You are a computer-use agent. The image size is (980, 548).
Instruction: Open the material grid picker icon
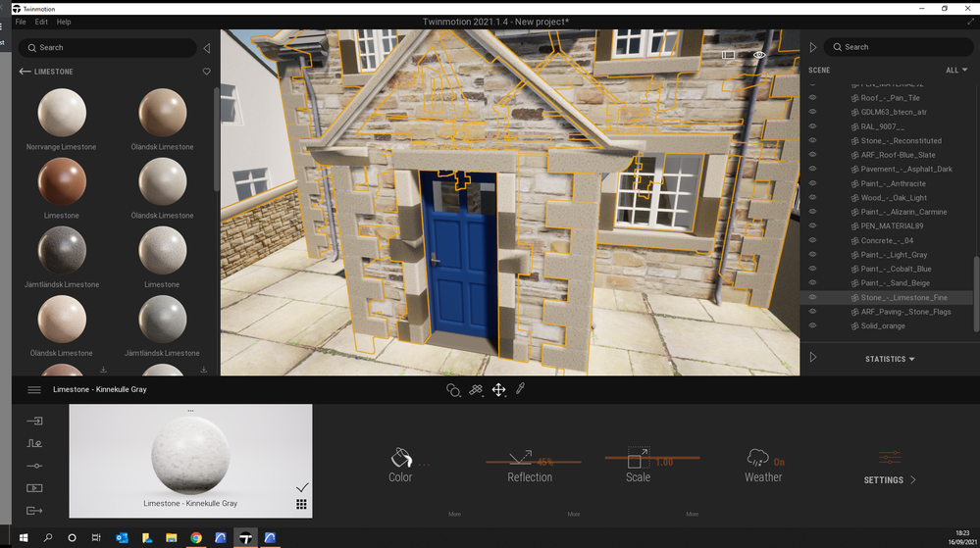pyautogui.click(x=301, y=504)
